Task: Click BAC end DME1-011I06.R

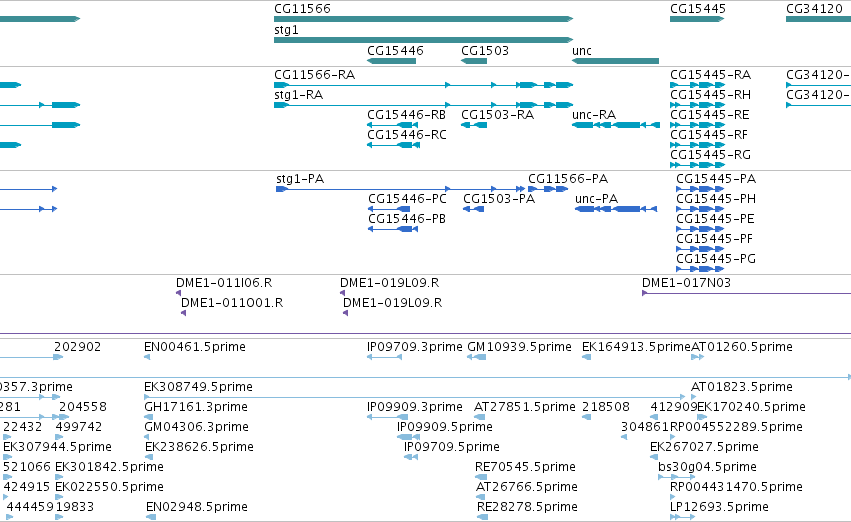Action: [224, 283]
